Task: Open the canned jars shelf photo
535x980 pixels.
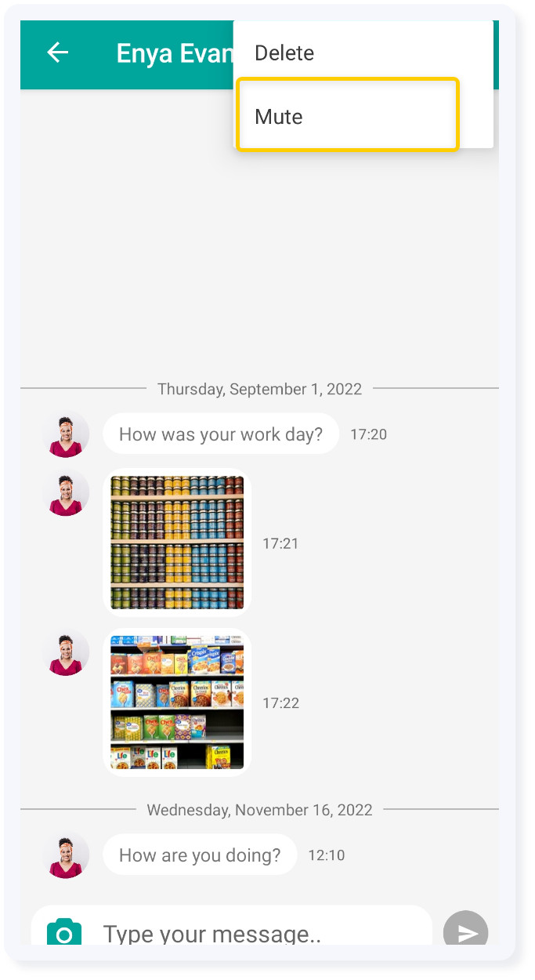Action: (x=177, y=543)
